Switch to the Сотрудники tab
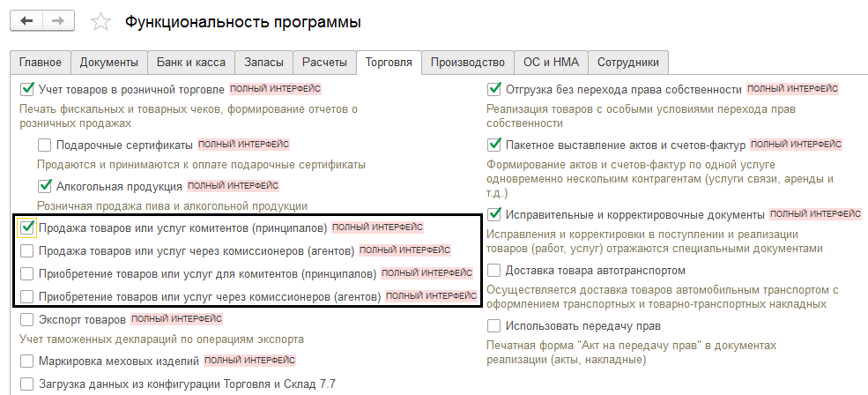868x395 pixels. click(x=627, y=62)
